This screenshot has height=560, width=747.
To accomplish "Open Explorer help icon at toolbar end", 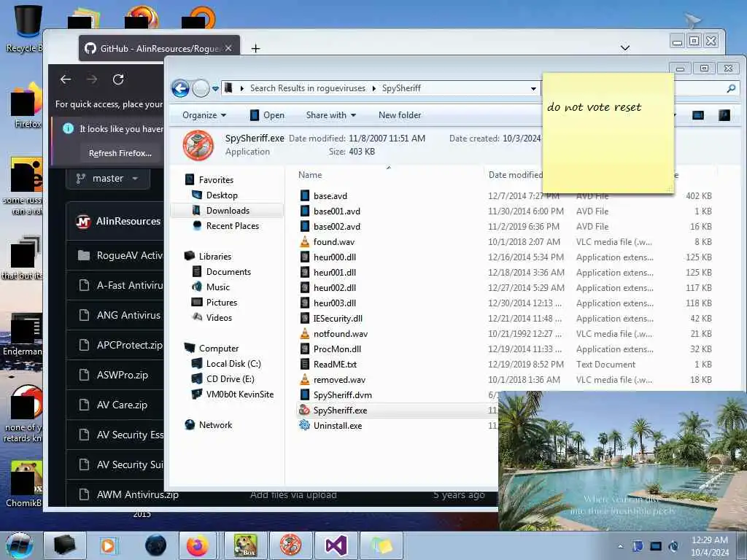I will [x=724, y=115].
